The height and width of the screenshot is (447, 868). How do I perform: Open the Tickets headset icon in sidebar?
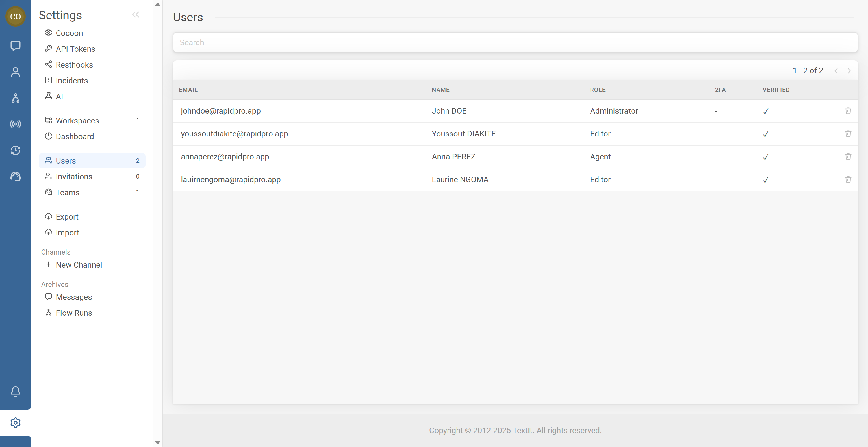pyautogui.click(x=16, y=176)
